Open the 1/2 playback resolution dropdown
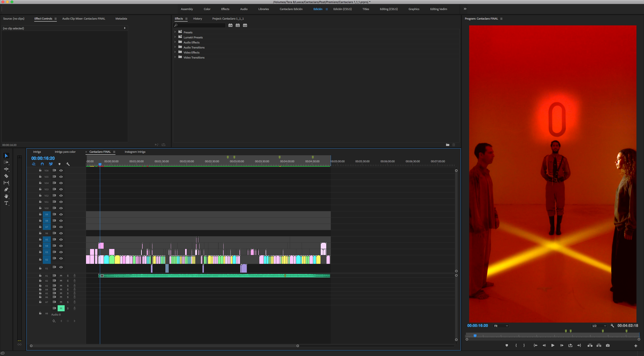The width and height of the screenshot is (644, 356). pyautogui.click(x=599, y=326)
